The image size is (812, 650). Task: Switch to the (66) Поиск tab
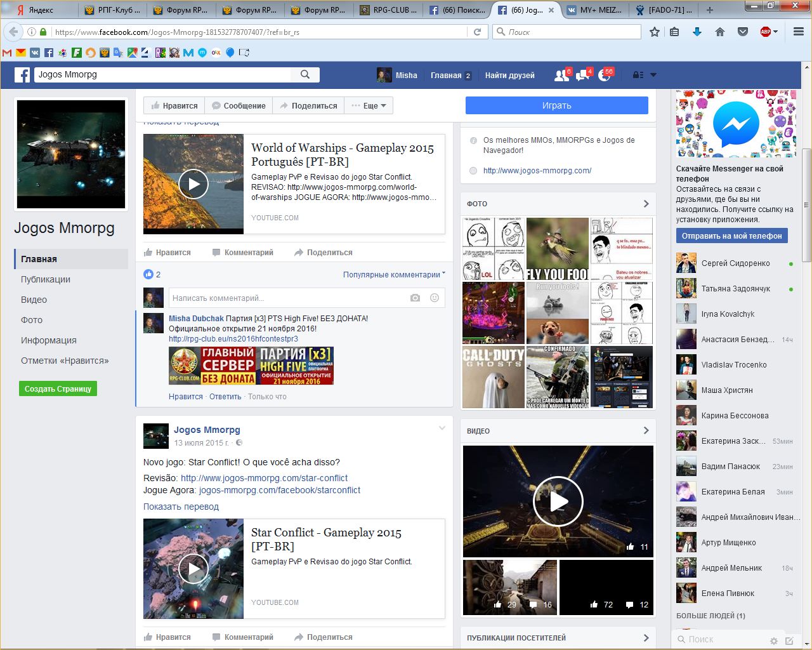457,10
